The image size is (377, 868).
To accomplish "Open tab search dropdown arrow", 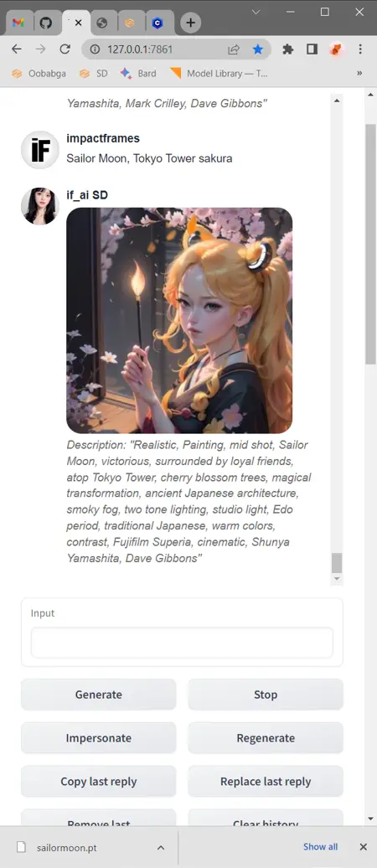I will coord(256,13).
